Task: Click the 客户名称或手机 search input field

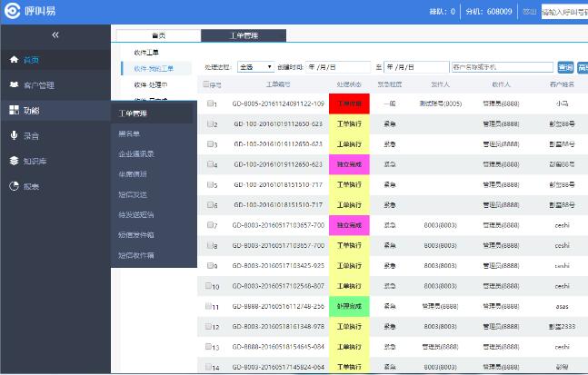Action: click(501, 67)
